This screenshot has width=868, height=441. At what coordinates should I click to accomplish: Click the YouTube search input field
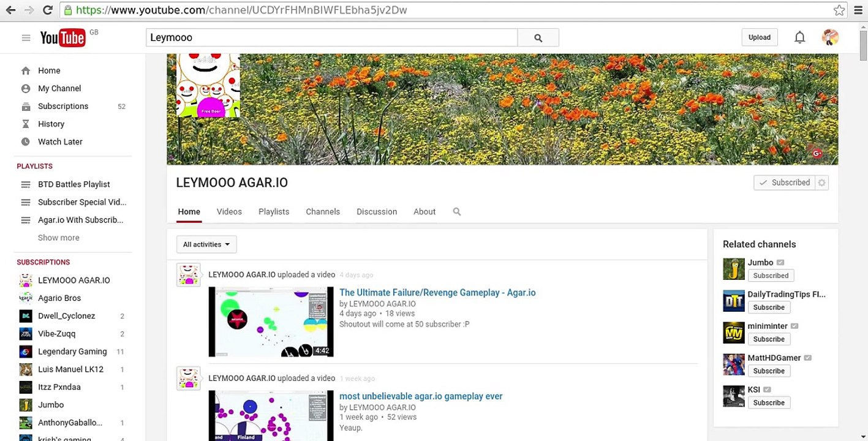pyautogui.click(x=331, y=38)
